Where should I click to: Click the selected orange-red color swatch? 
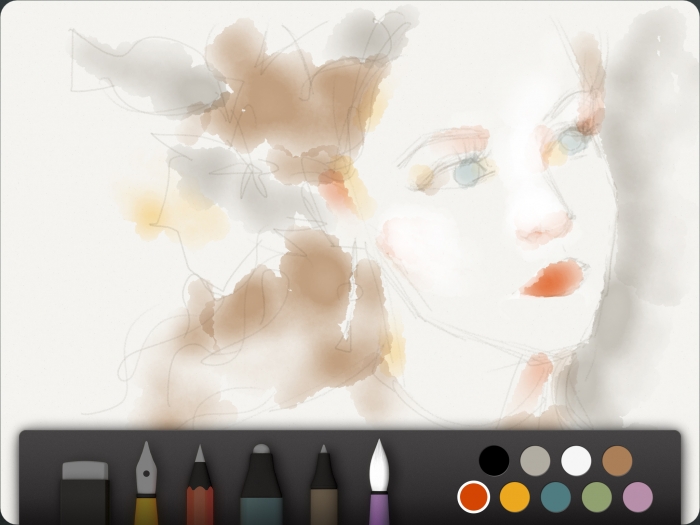473,496
